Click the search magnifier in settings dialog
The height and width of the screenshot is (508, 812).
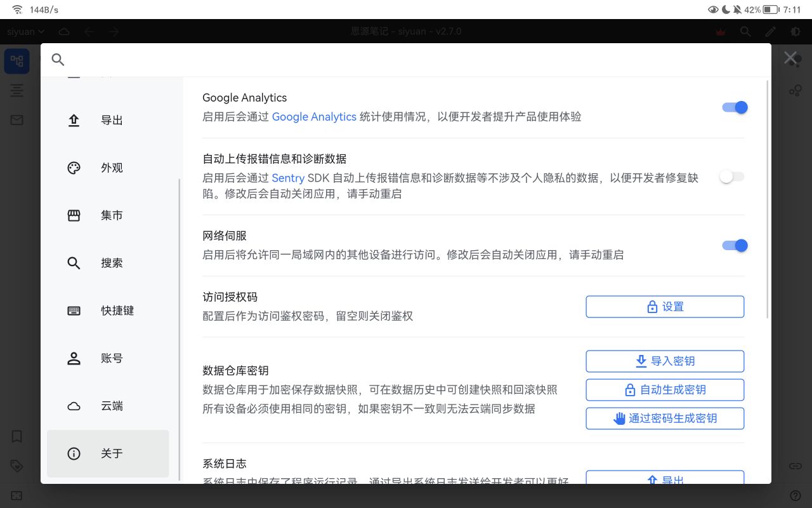click(x=58, y=60)
